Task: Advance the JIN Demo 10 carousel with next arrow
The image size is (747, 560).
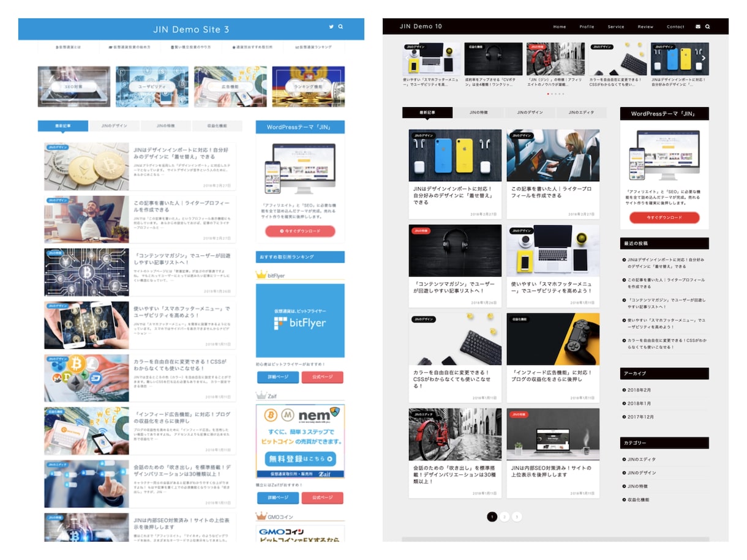Action: click(x=704, y=59)
